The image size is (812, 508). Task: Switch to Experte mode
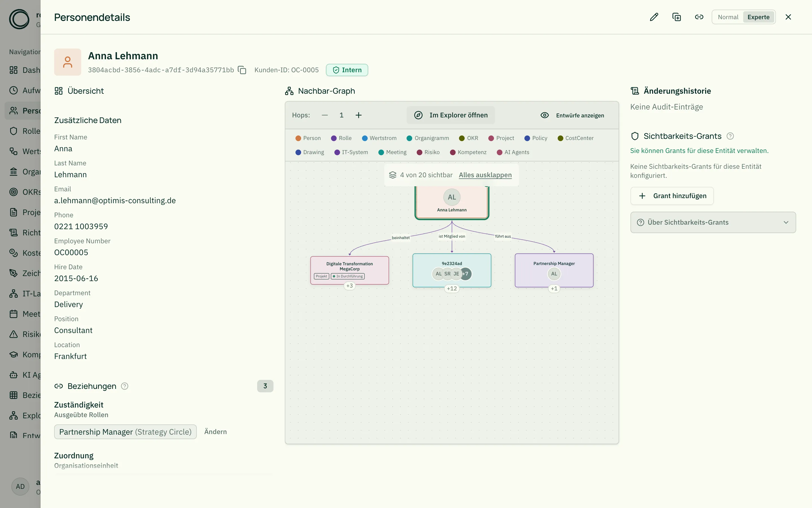pos(758,17)
